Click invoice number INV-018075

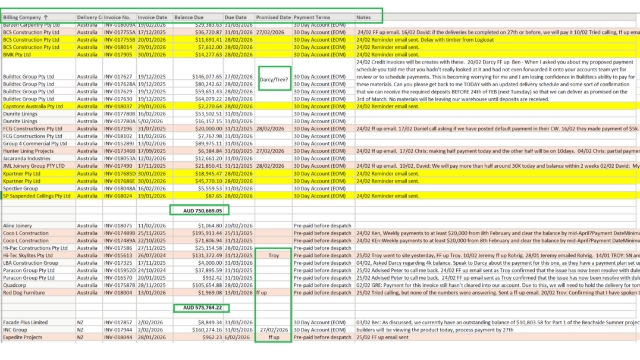119,226
